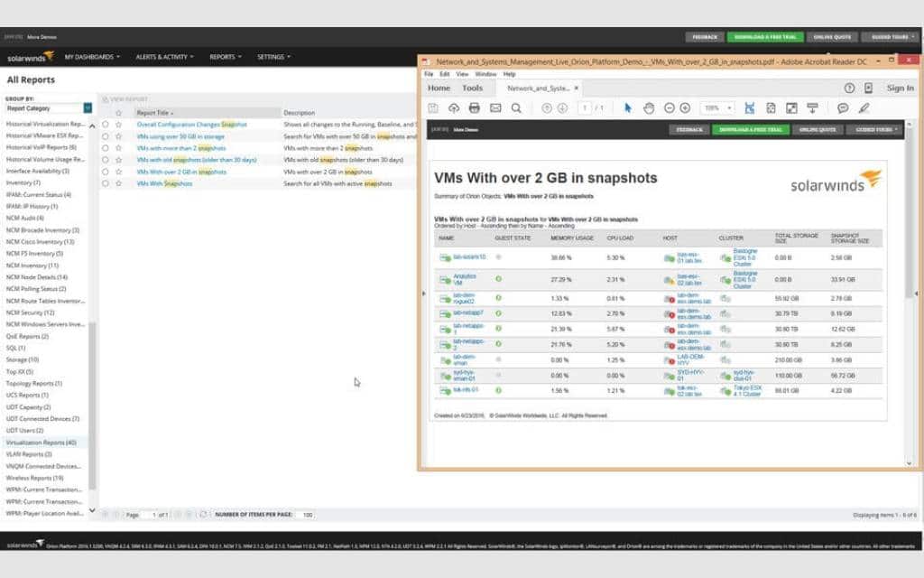The height and width of the screenshot is (578, 924).
Task: Switch to the Tools tab in Acrobat
Action: tap(473, 89)
